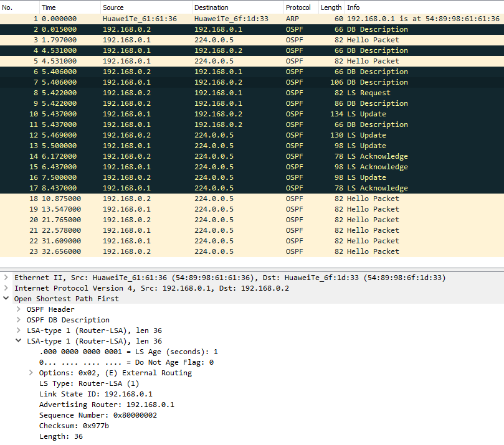Sort by the Protocol column header
504x445 pixels.
coord(301,7)
